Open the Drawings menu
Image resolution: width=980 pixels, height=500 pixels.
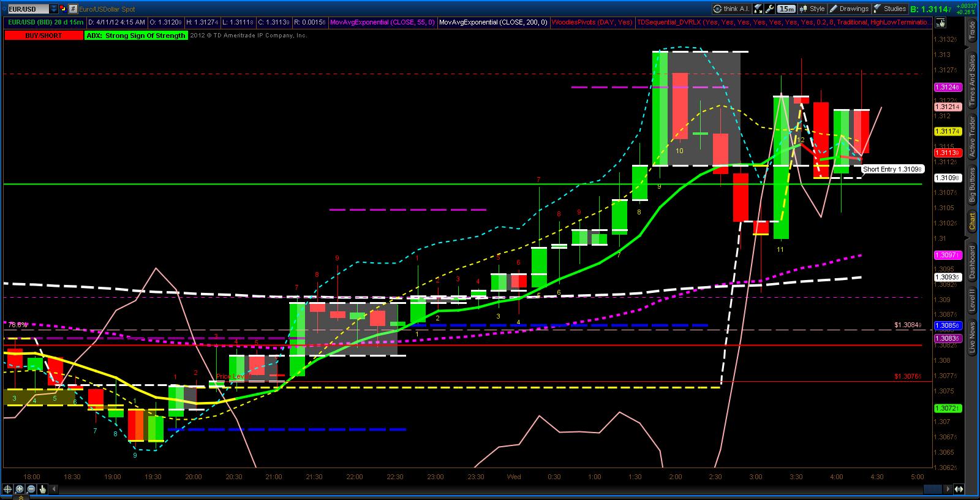click(849, 9)
